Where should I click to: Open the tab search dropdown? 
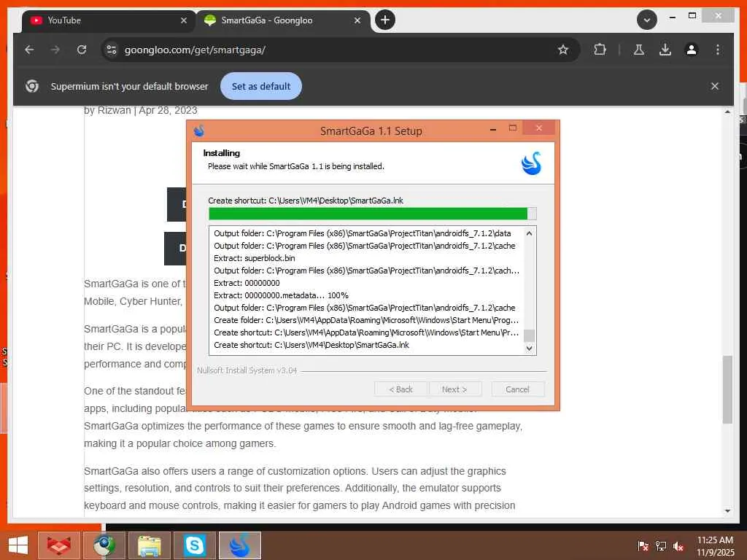point(647,20)
